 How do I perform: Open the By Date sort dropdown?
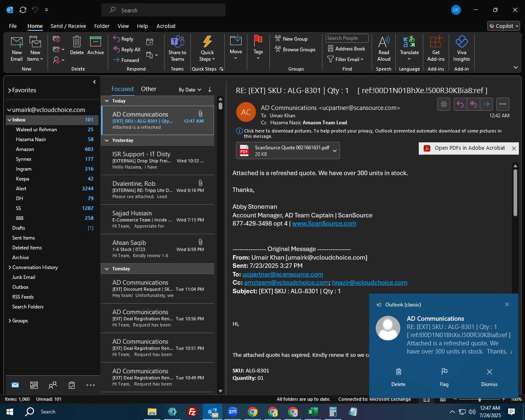(x=190, y=90)
